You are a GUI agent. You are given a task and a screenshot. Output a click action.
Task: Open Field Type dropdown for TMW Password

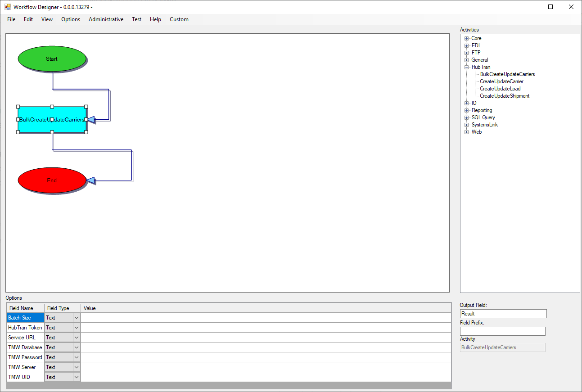[x=76, y=357]
